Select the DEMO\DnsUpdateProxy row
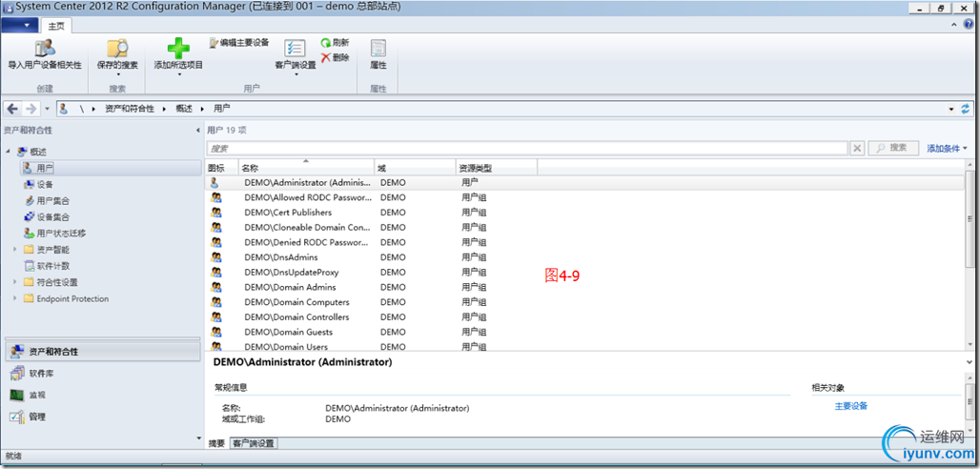This screenshot has height=469, width=980. pyautogui.click(x=584, y=272)
